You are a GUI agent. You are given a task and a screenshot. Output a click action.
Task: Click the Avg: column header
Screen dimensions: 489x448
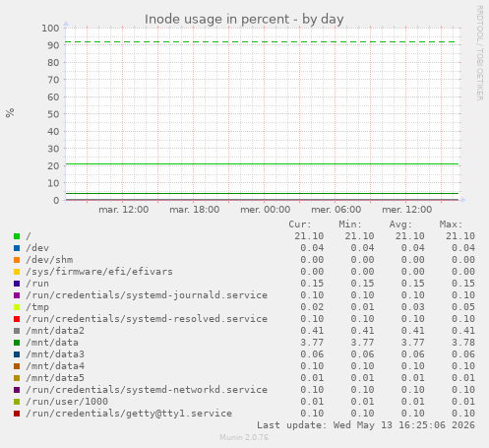400,224
